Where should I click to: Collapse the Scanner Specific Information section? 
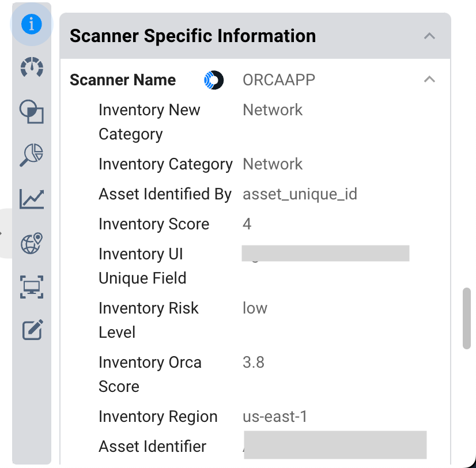click(x=429, y=36)
